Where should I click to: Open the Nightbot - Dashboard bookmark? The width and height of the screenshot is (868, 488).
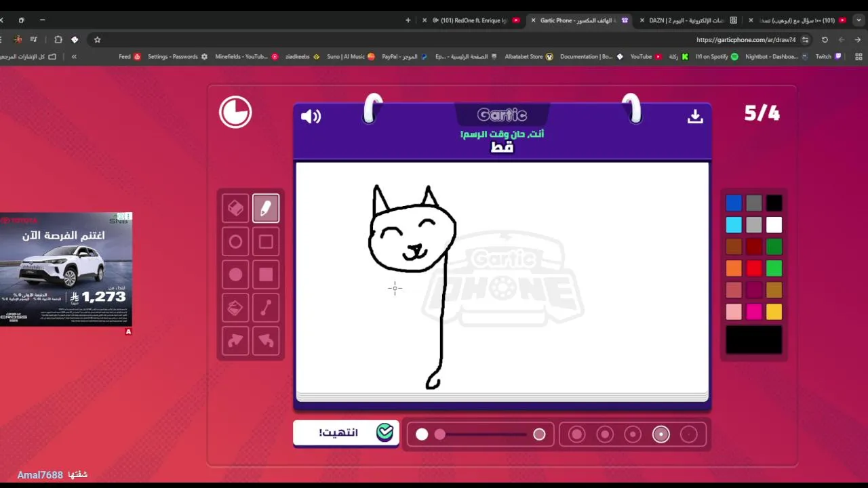[x=776, y=57]
